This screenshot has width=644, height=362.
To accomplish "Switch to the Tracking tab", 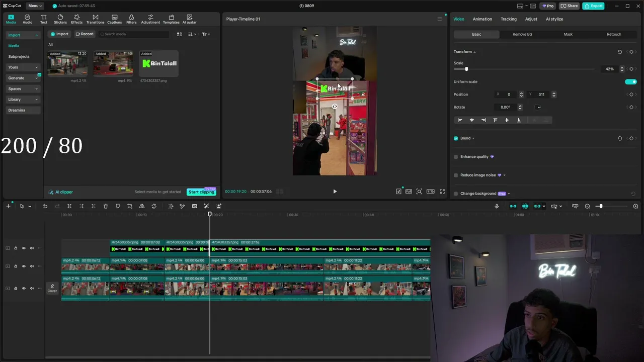I will 508,19.
